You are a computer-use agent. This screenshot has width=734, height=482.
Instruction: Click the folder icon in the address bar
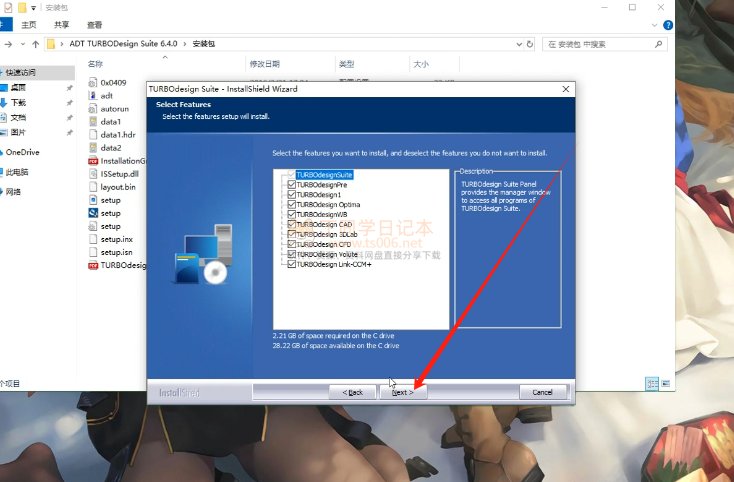click(x=51, y=44)
